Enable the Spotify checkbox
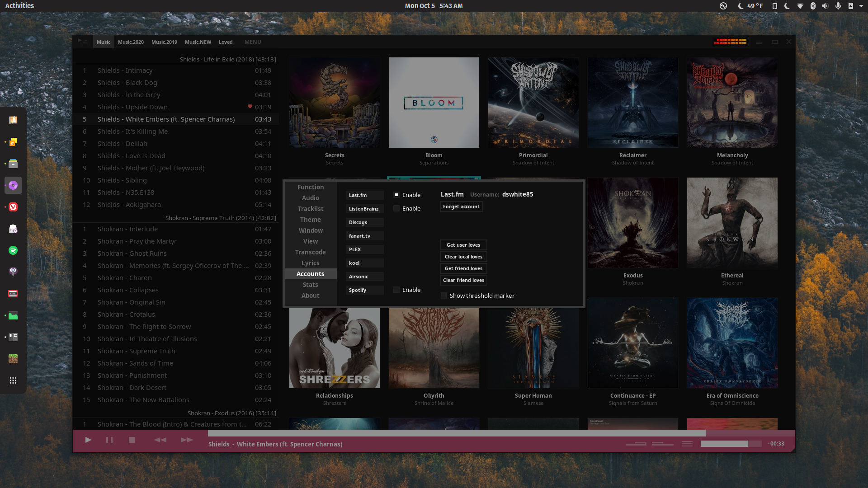 (x=396, y=290)
